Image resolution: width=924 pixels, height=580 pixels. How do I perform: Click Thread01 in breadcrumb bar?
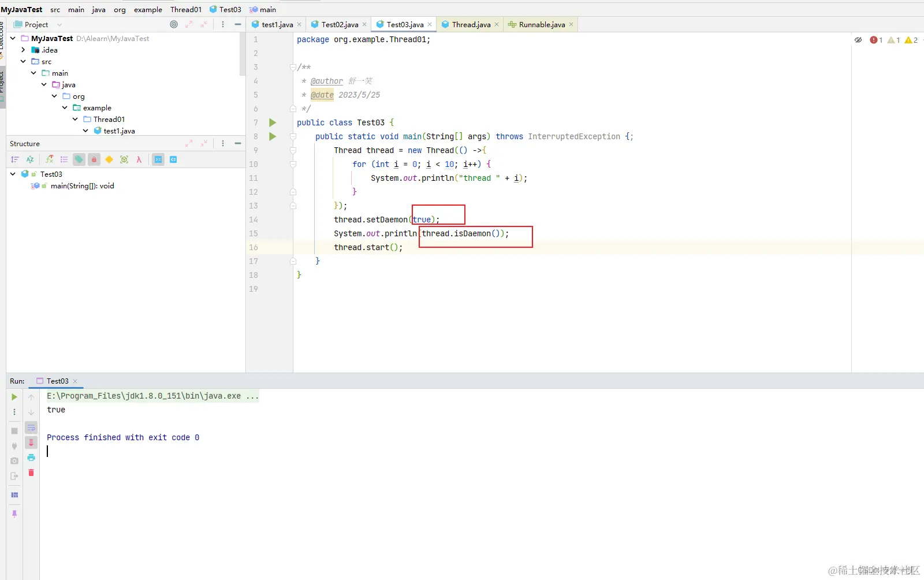(x=186, y=9)
